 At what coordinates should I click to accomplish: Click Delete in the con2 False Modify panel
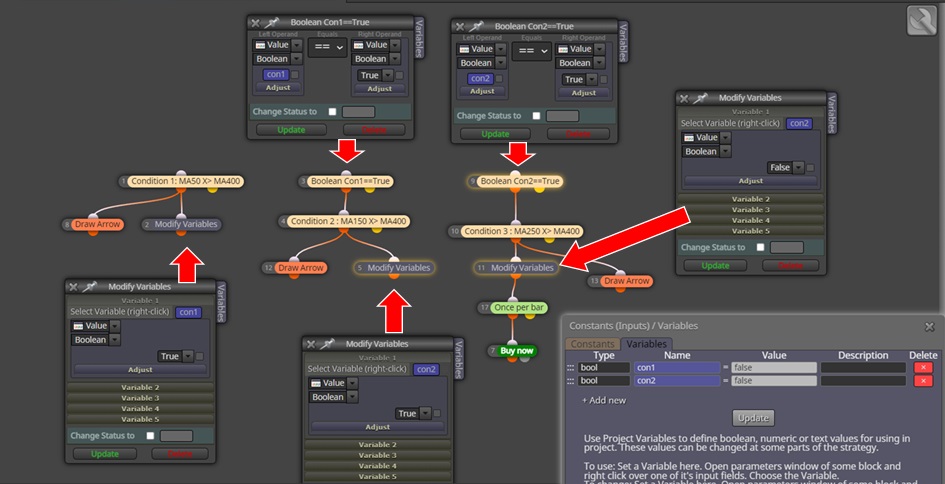790,265
